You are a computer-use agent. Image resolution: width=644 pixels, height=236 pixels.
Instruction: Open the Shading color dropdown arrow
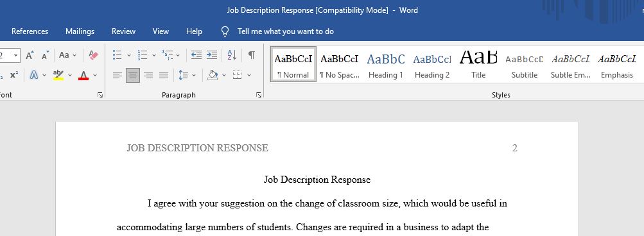tap(224, 75)
